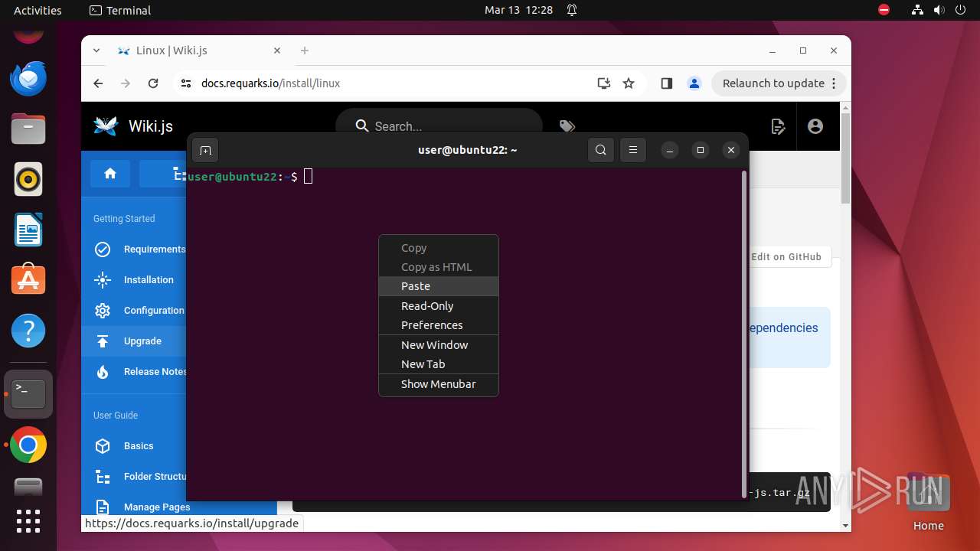This screenshot has height=551, width=980.
Task: Click the site information icon in address bar
Action: click(x=186, y=83)
